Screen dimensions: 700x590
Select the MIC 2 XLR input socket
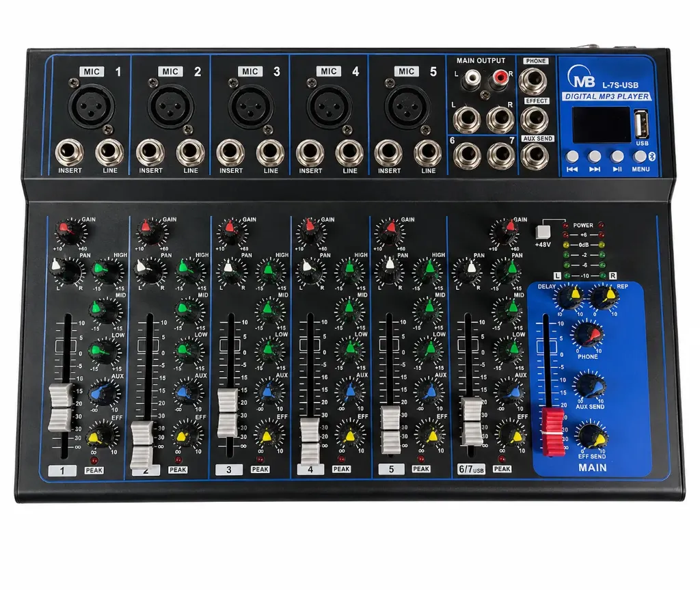pos(170,106)
